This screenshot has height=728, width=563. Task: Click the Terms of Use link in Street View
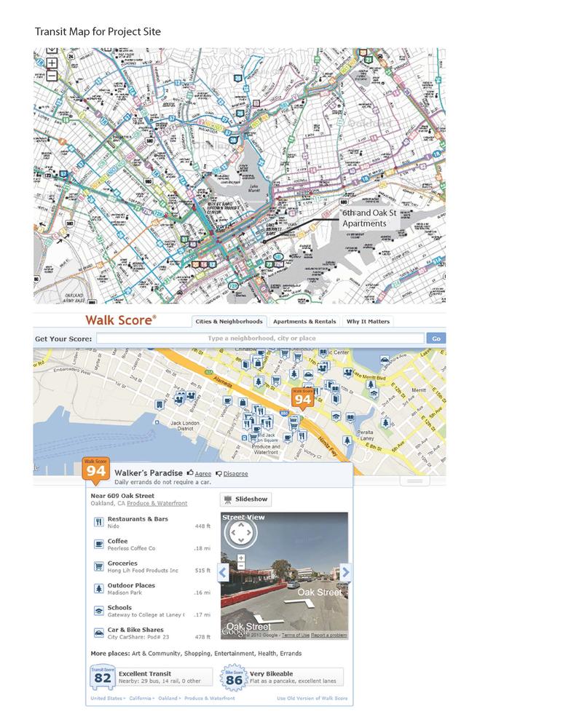(x=296, y=635)
